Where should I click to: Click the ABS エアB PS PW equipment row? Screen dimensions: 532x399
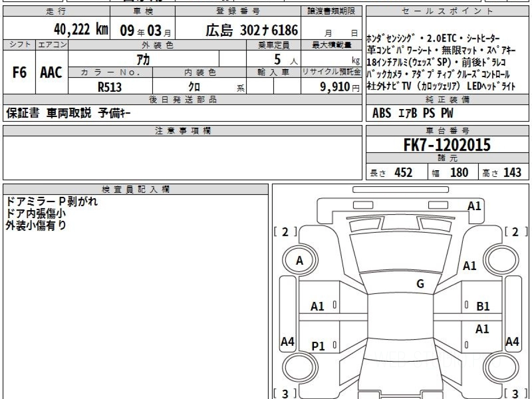(x=413, y=113)
